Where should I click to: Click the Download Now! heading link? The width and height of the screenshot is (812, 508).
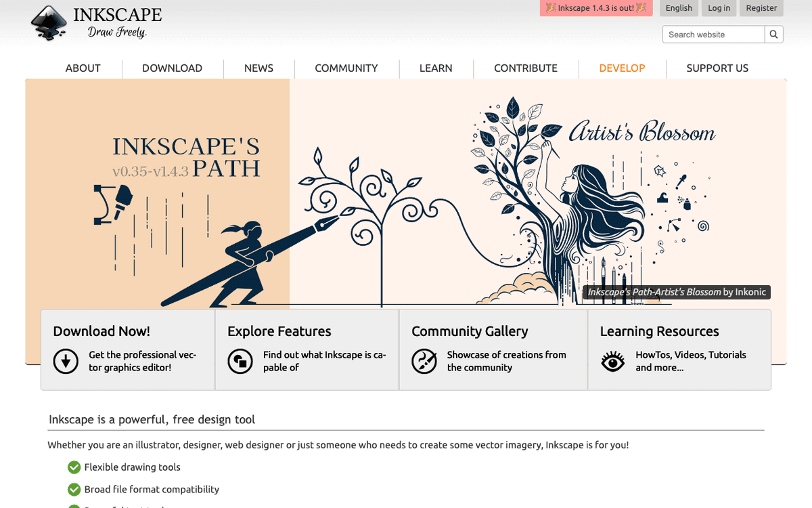[101, 331]
